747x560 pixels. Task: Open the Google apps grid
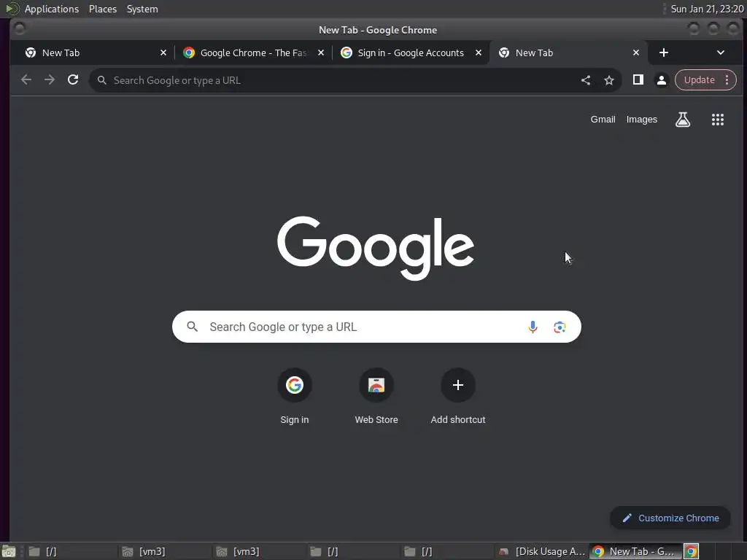[x=718, y=120]
